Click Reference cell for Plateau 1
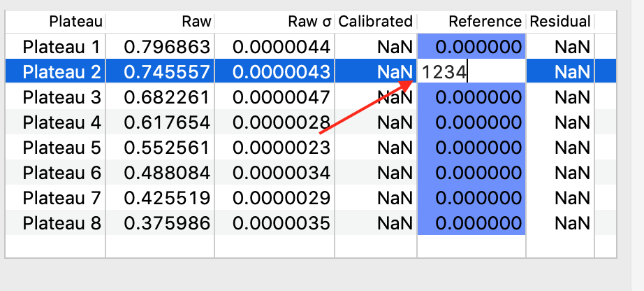The height and width of the screenshot is (291, 644). coord(471,48)
